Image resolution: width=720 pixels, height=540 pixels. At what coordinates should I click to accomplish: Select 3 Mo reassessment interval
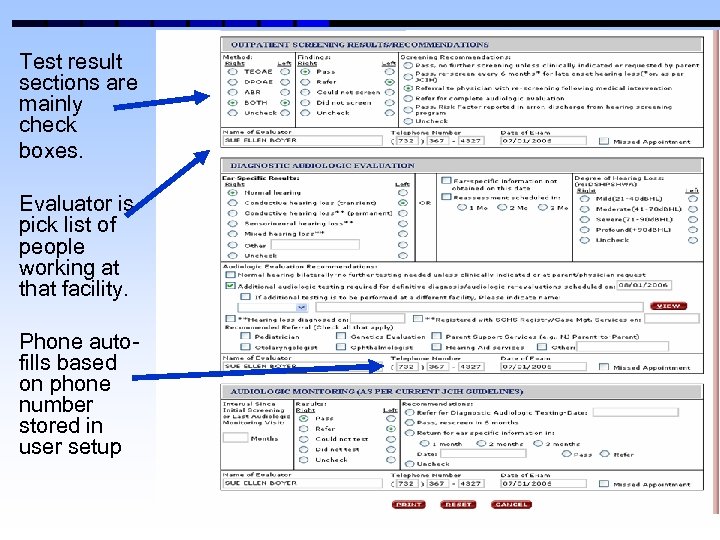tap(543, 208)
